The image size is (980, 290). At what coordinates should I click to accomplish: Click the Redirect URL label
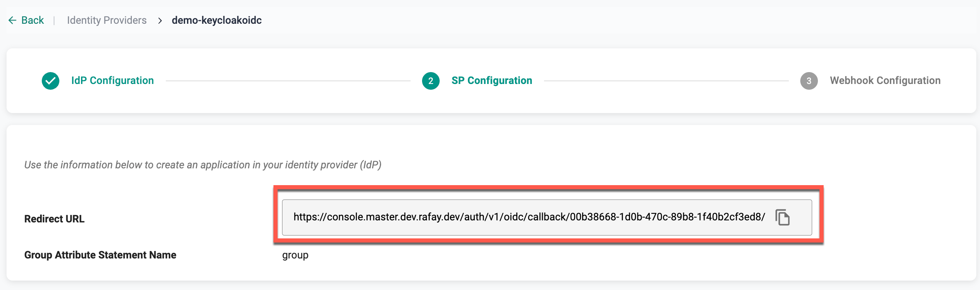click(54, 219)
